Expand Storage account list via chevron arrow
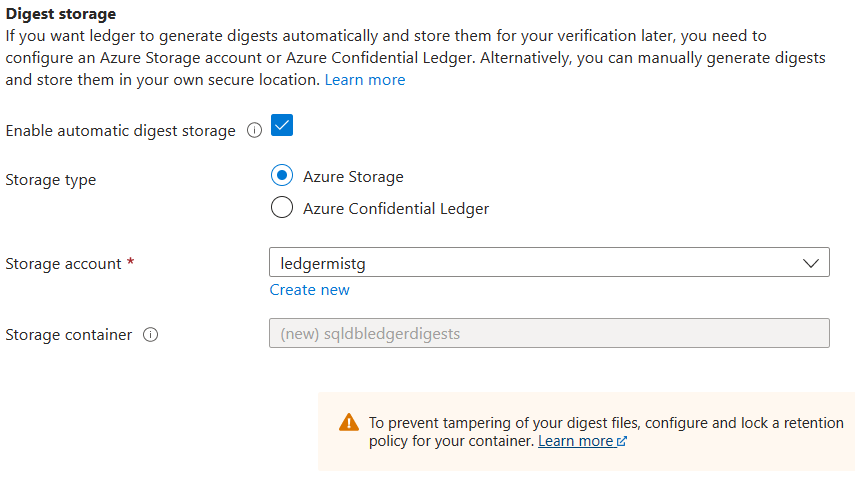Image resolution: width=865 pixels, height=487 pixels. tap(810, 263)
